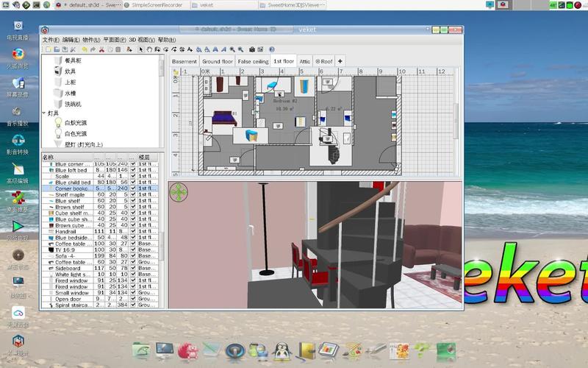Select the Add text label tool
The image size is (588, 368).
pos(190,49)
